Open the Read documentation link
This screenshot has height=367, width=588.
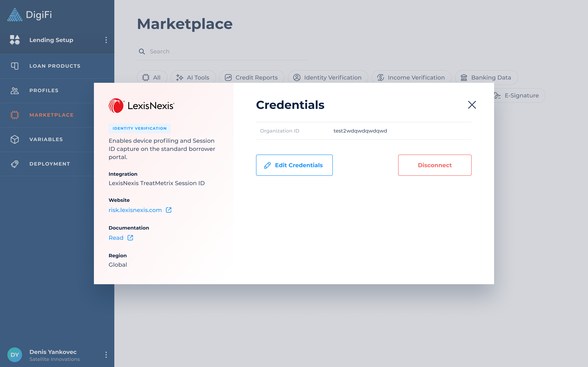116,238
